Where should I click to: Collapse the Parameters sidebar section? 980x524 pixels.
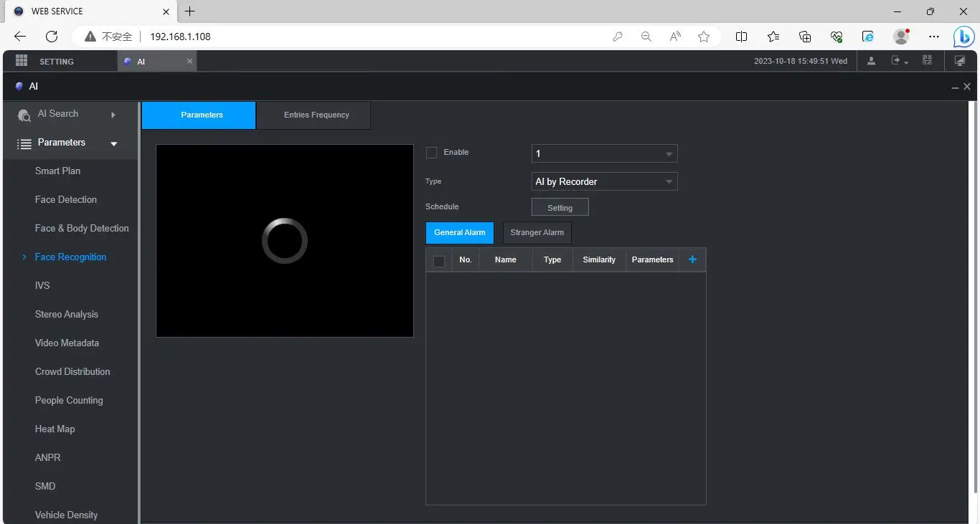click(113, 143)
